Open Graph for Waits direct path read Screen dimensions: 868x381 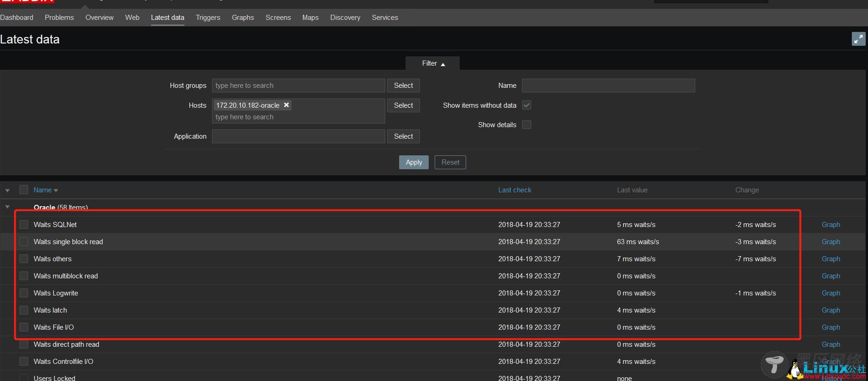tap(831, 344)
